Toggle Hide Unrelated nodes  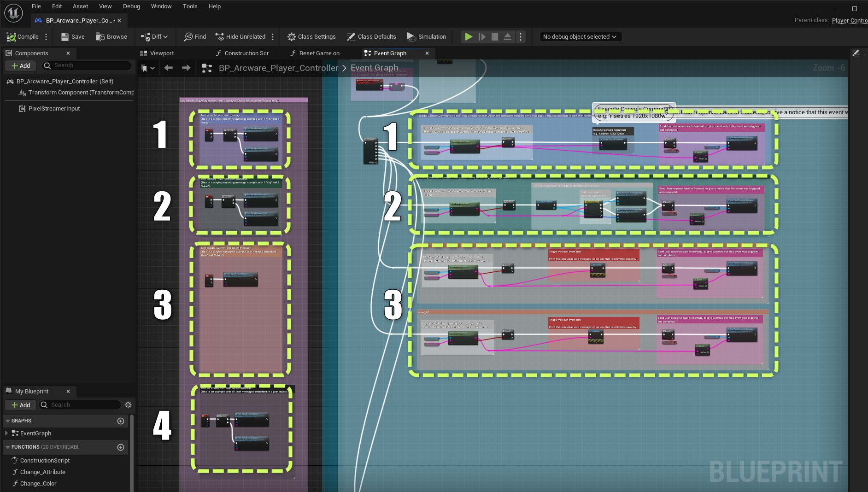click(240, 37)
